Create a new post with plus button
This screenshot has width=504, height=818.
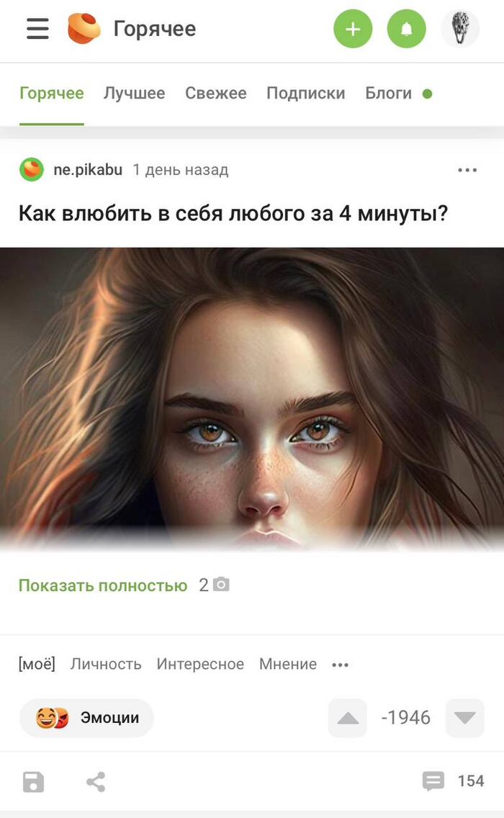(x=354, y=29)
